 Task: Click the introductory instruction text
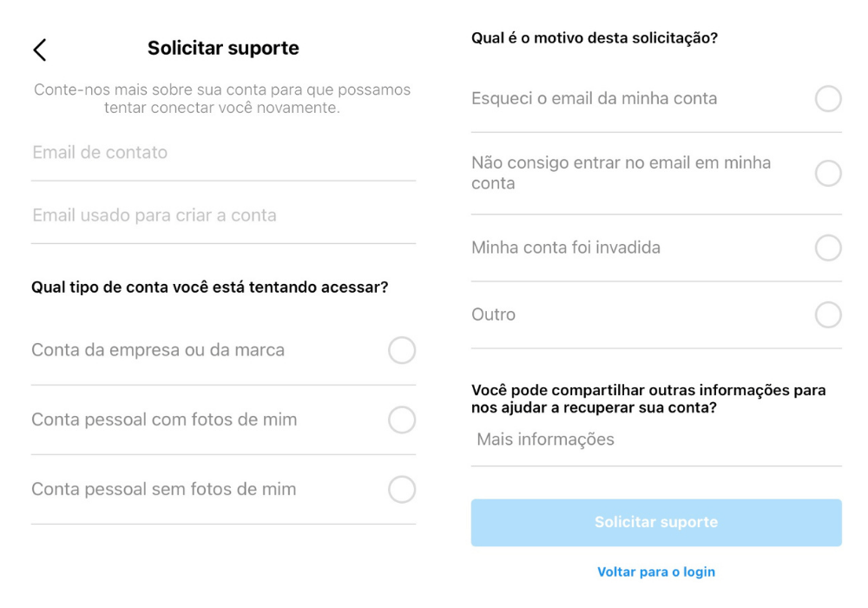pyautogui.click(x=222, y=97)
